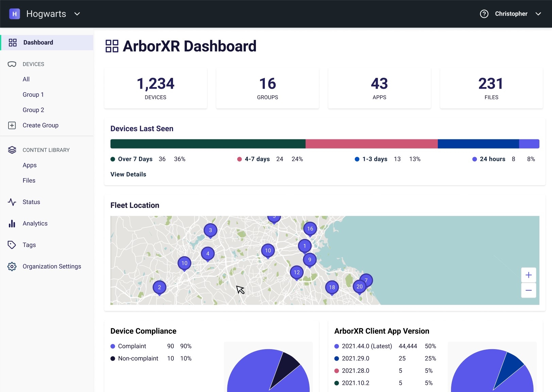552x392 pixels.
Task: Click the 24 hours legend dot
Action: click(475, 159)
